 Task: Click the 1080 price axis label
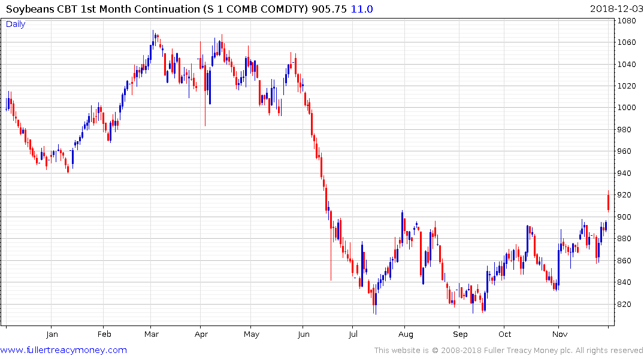tap(627, 21)
